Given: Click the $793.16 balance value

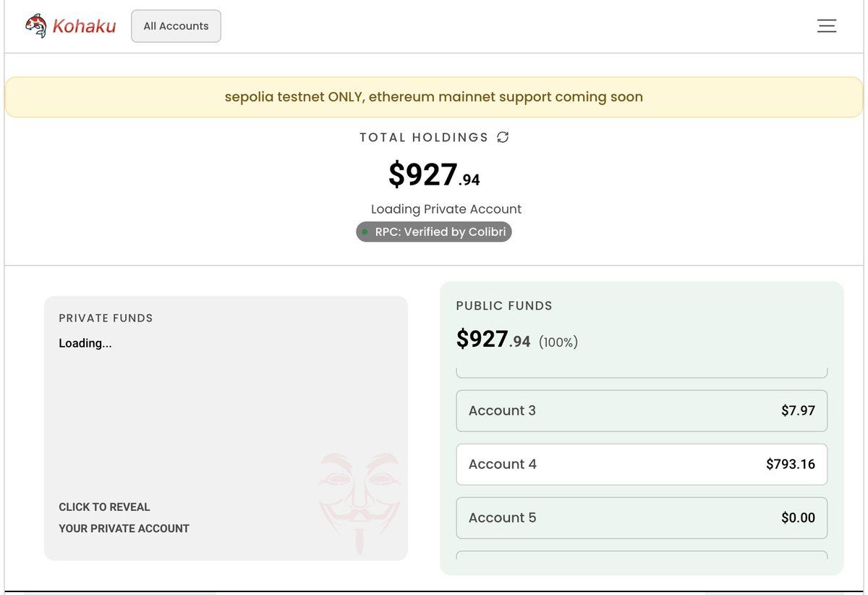Looking at the screenshot, I should pos(791,465).
